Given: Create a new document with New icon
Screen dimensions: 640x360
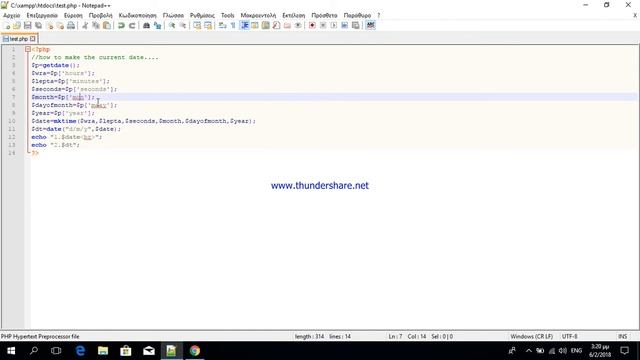Looking at the screenshot, I should 7,25.
